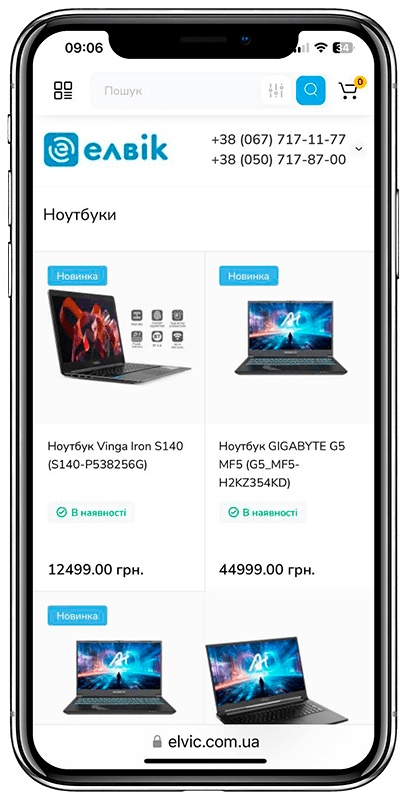The height and width of the screenshot is (800, 407).
Task: Call +38 (050) 717-87-00
Action: (x=278, y=160)
